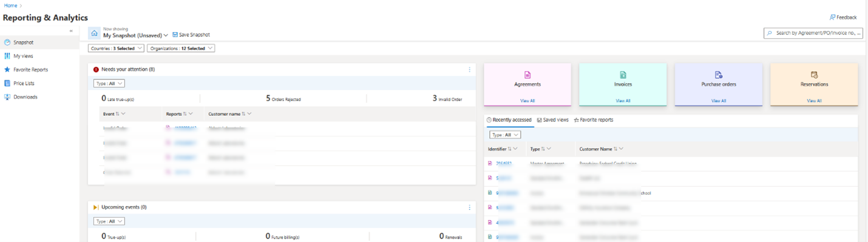Click the Feedback button
Screen dimensions: 868x242
843,18
